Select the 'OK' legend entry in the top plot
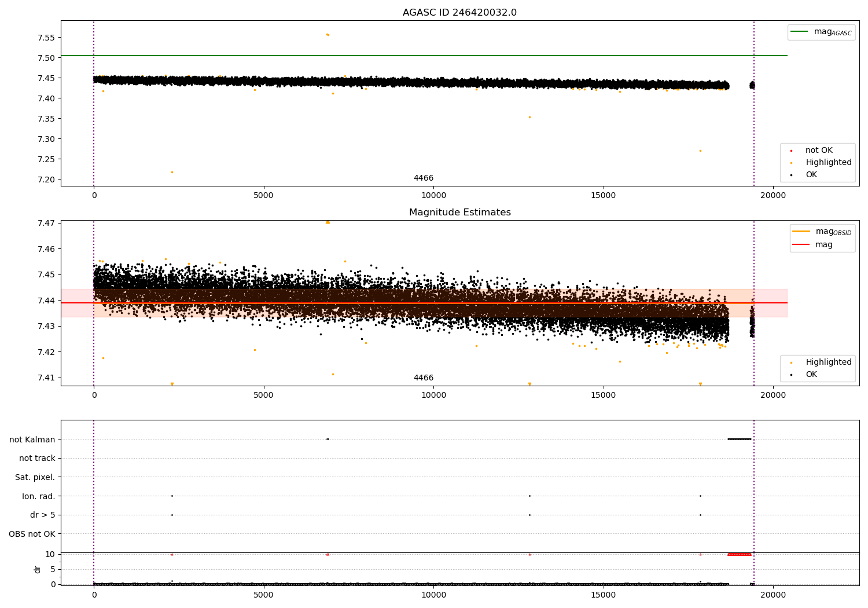 [804, 174]
